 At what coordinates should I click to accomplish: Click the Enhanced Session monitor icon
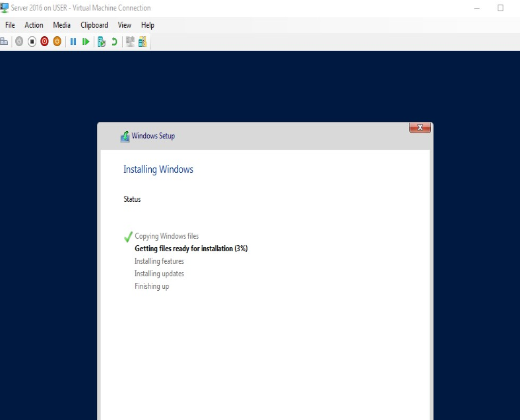(x=130, y=42)
